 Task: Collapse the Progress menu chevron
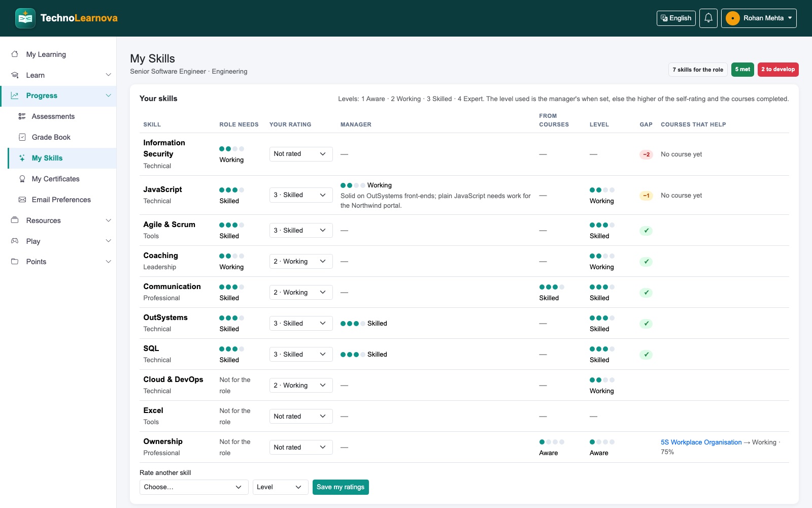tap(108, 96)
